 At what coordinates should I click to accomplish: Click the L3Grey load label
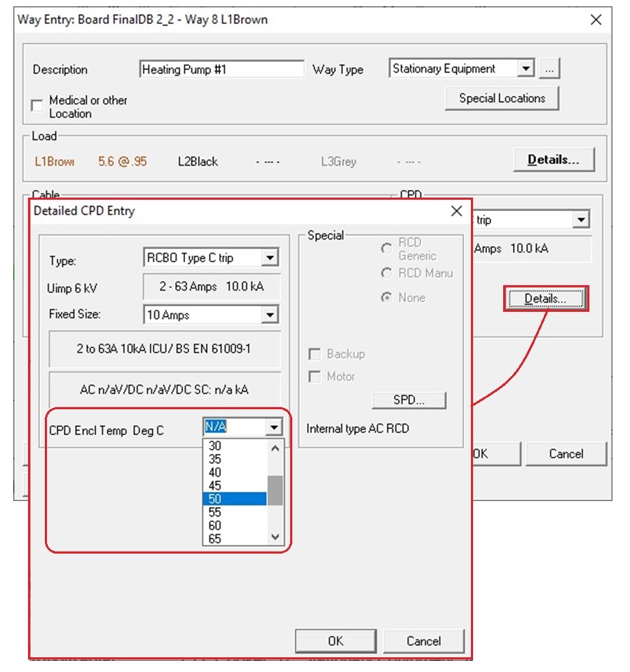(x=338, y=162)
